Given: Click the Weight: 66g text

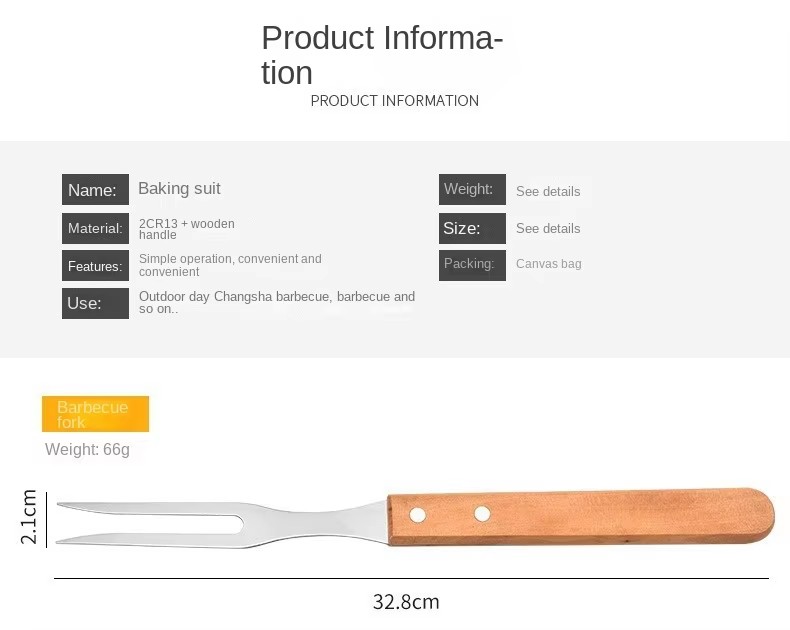Looking at the screenshot, I should click(87, 449).
